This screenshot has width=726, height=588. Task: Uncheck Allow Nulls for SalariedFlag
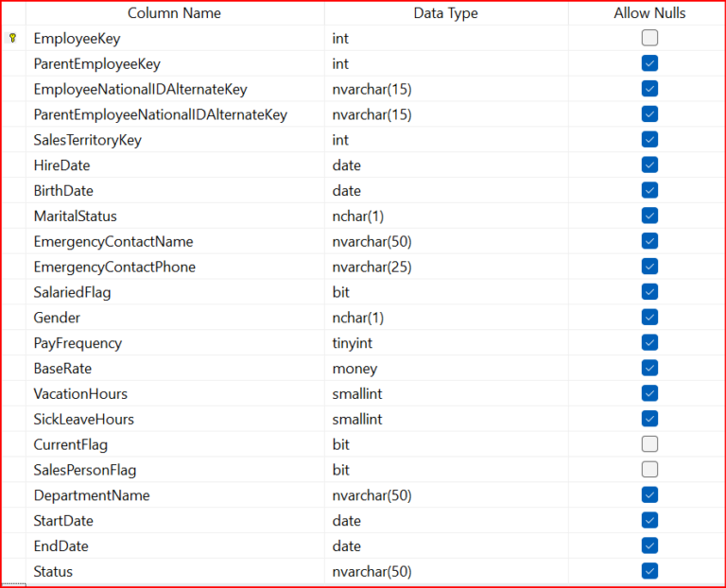[x=649, y=292]
